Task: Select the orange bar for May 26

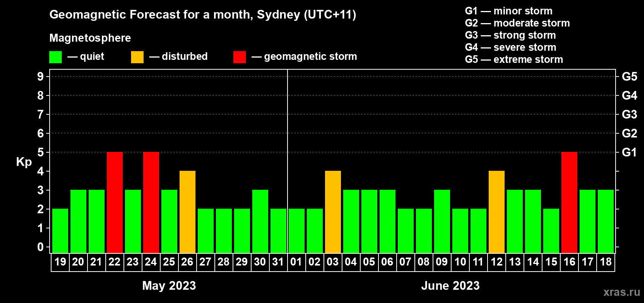Action: click(188, 212)
